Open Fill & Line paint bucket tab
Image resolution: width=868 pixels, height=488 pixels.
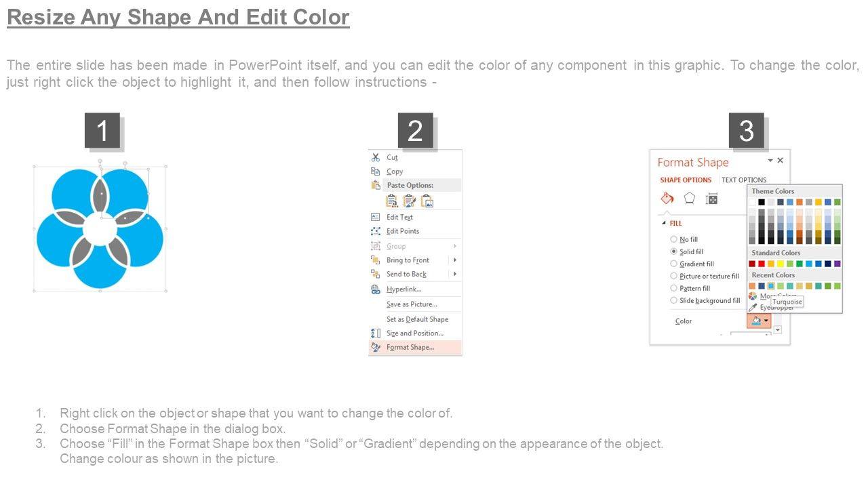667,199
